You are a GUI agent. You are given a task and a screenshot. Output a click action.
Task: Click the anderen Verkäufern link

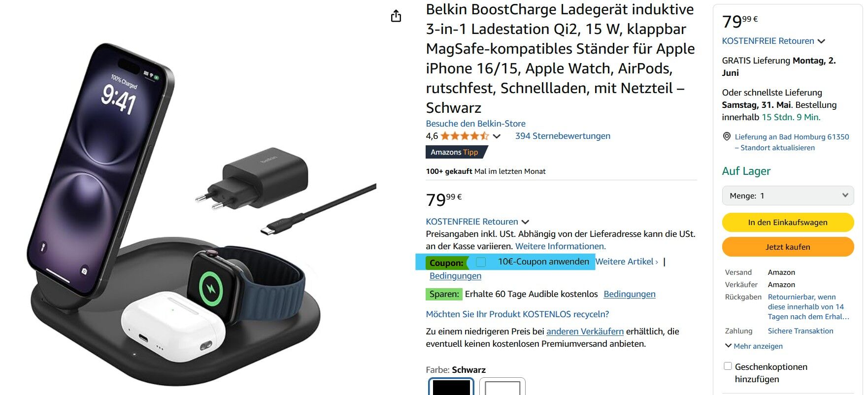coord(585,331)
